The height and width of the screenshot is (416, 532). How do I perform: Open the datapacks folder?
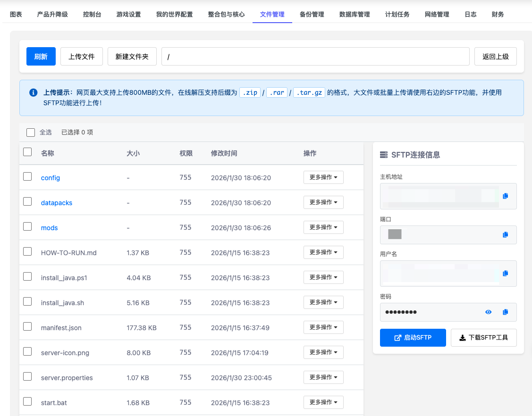56,202
